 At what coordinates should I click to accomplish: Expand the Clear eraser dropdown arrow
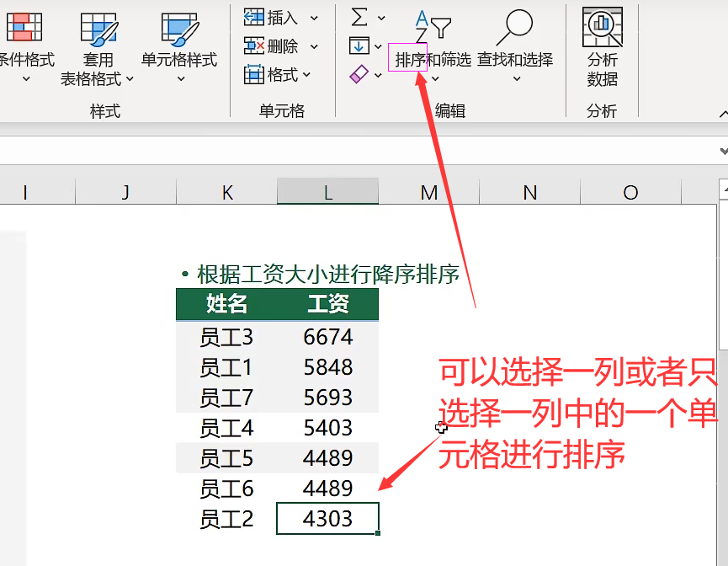(378, 75)
